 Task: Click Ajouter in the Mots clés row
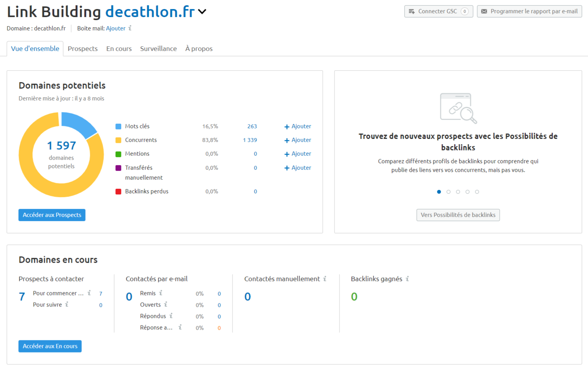coord(298,126)
